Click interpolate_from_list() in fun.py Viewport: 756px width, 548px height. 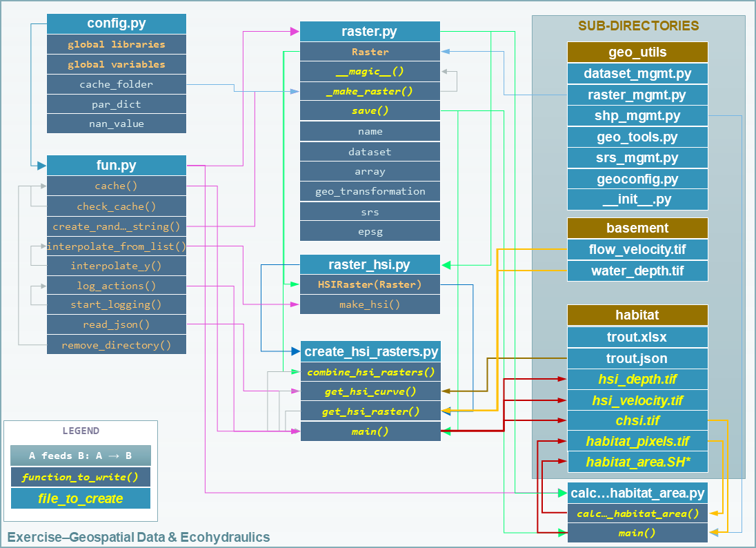116,246
